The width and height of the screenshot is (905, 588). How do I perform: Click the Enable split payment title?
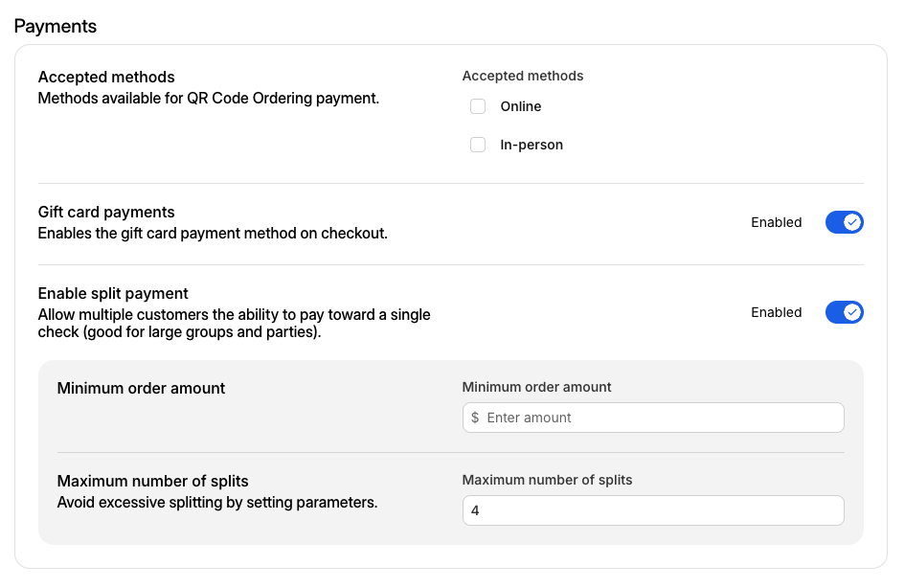[113, 293]
